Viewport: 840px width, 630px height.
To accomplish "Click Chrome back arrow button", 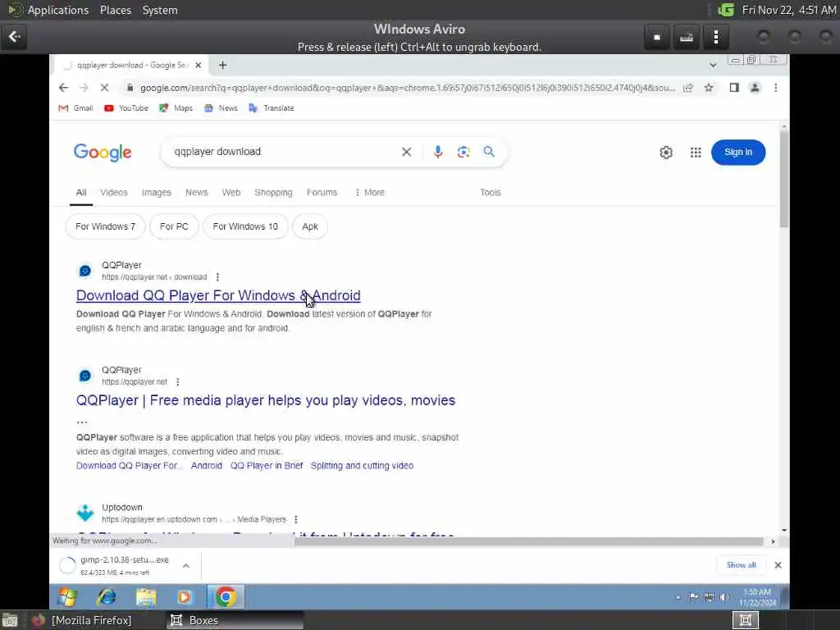I will [x=63, y=88].
